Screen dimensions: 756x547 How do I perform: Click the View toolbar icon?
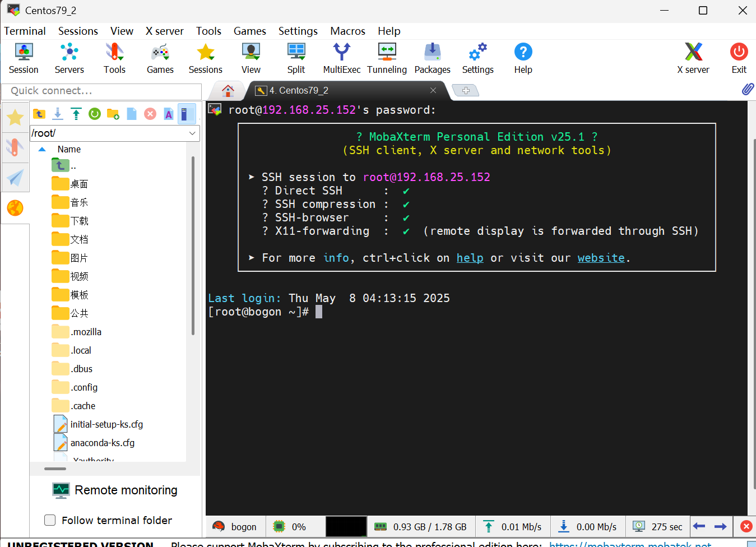click(x=251, y=58)
